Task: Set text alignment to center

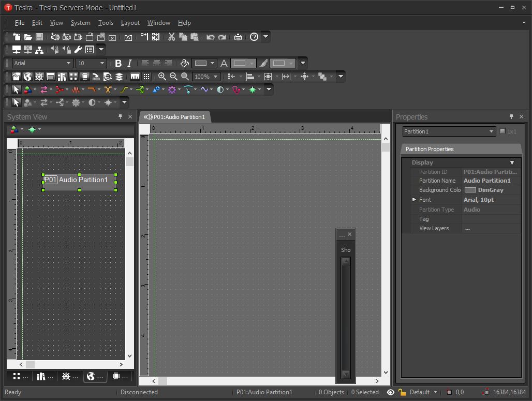Action: pyautogui.click(x=157, y=63)
